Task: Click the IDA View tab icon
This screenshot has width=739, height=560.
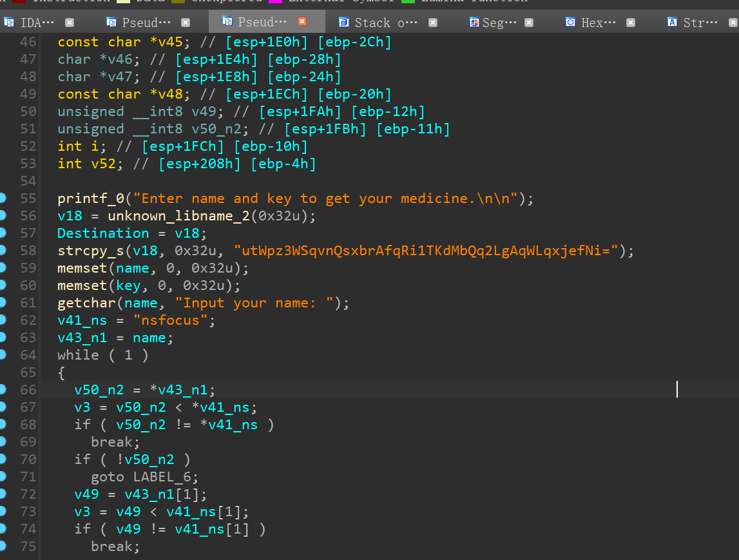Action: click(10, 23)
